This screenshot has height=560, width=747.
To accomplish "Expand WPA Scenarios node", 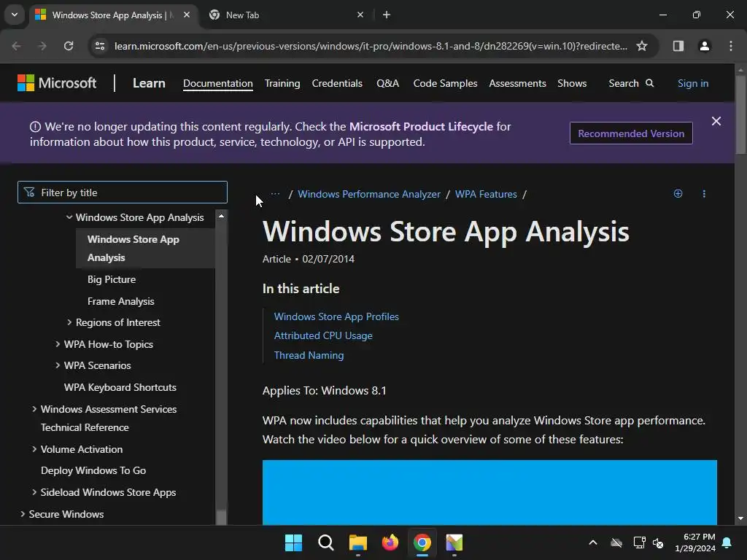I will tap(57, 365).
